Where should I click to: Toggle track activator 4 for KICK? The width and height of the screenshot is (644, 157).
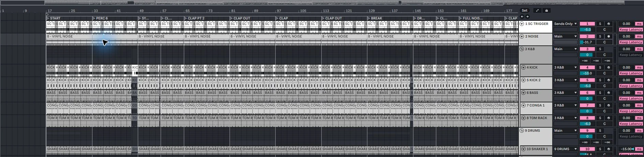[587, 68]
